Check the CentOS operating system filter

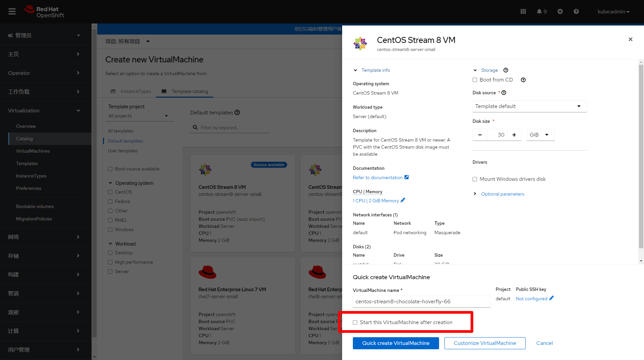pyautogui.click(x=110, y=192)
